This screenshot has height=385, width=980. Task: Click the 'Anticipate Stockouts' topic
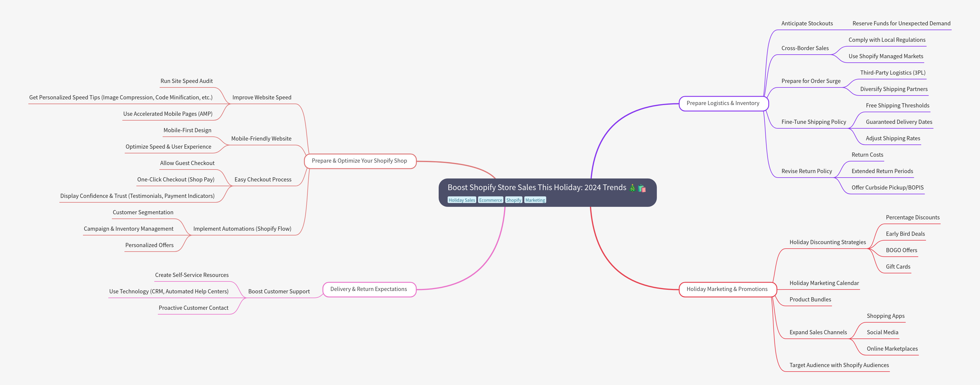click(x=807, y=24)
